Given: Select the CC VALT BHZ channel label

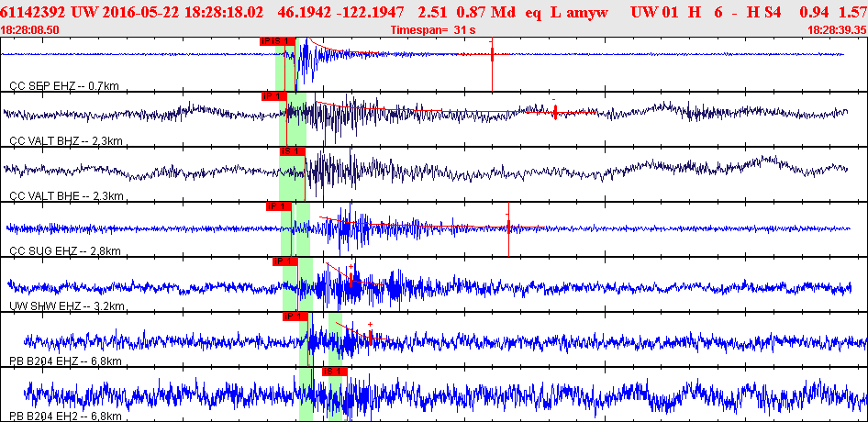Looking at the screenshot, I should click(66, 141).
